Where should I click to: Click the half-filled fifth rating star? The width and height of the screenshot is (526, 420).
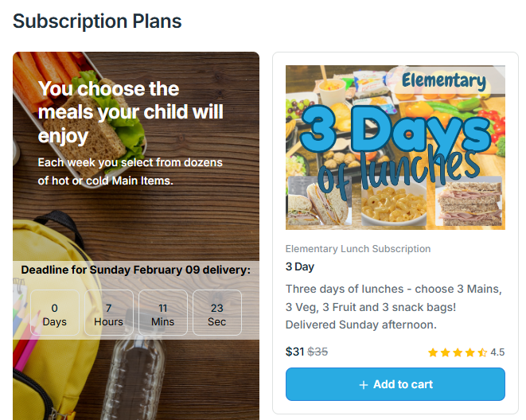click(482, 352)
